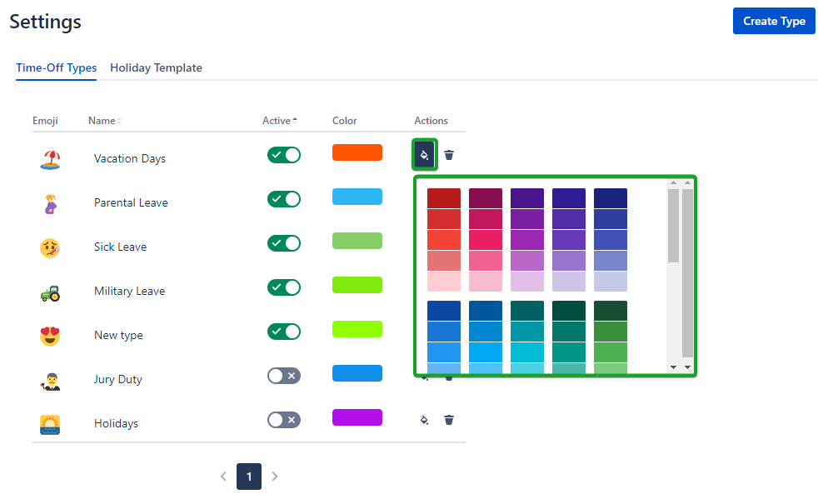Delete the Vacation Days time-off type
The image size is (818, 504).
tap(449, 155)
